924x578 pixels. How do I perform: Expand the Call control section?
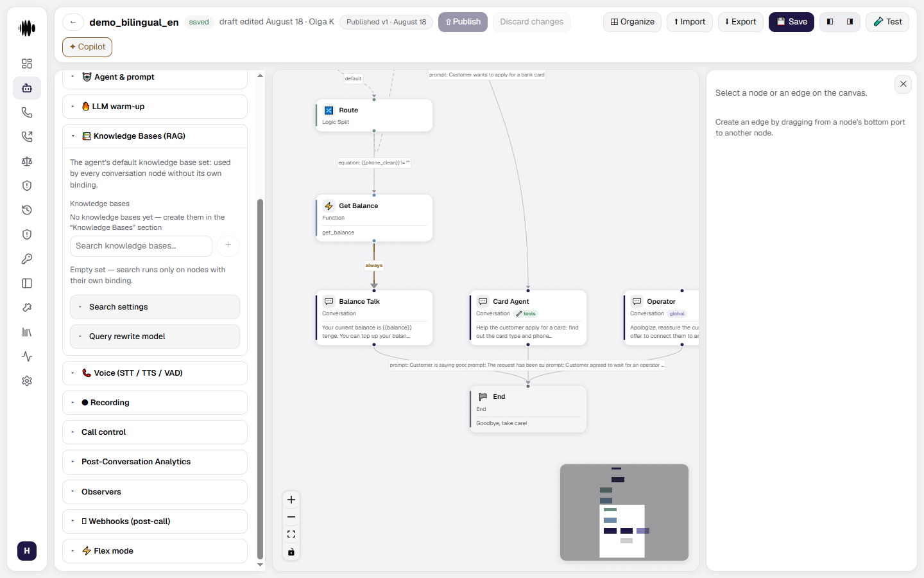coord(155,432)
